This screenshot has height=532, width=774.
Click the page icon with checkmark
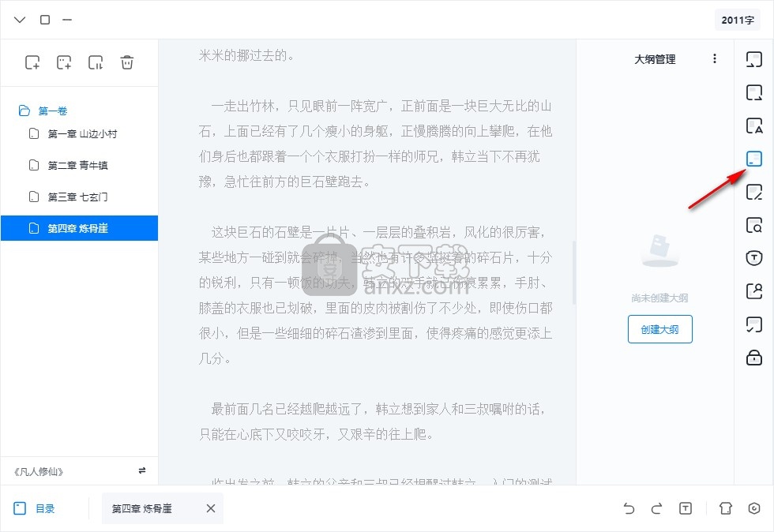753,324
